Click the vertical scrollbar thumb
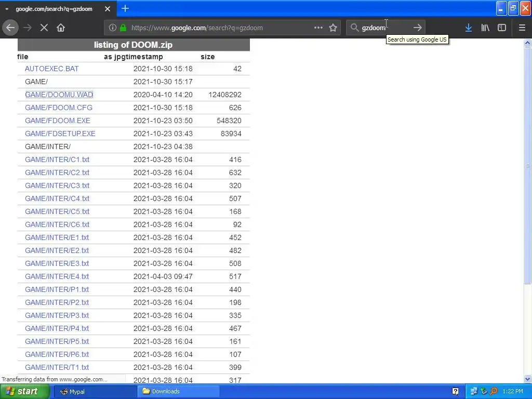Image resolution: width=532 pixels, height=399 pixels. (527, 166)
